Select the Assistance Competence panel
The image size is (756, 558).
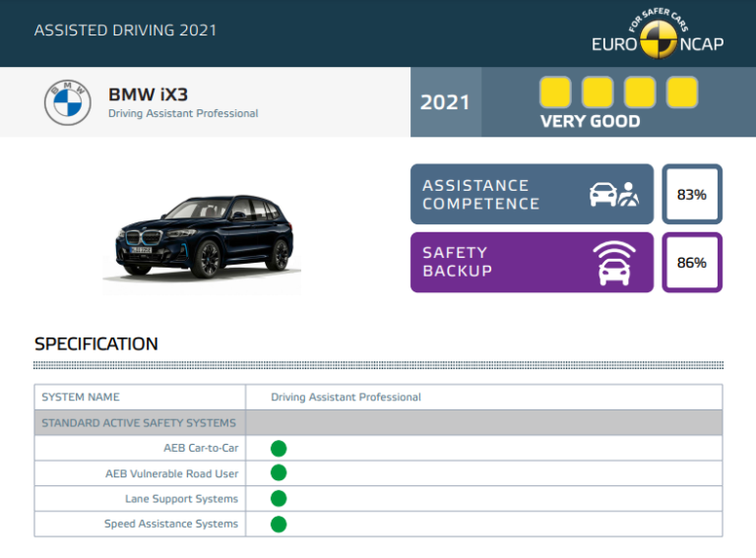(x=532, y=194)
